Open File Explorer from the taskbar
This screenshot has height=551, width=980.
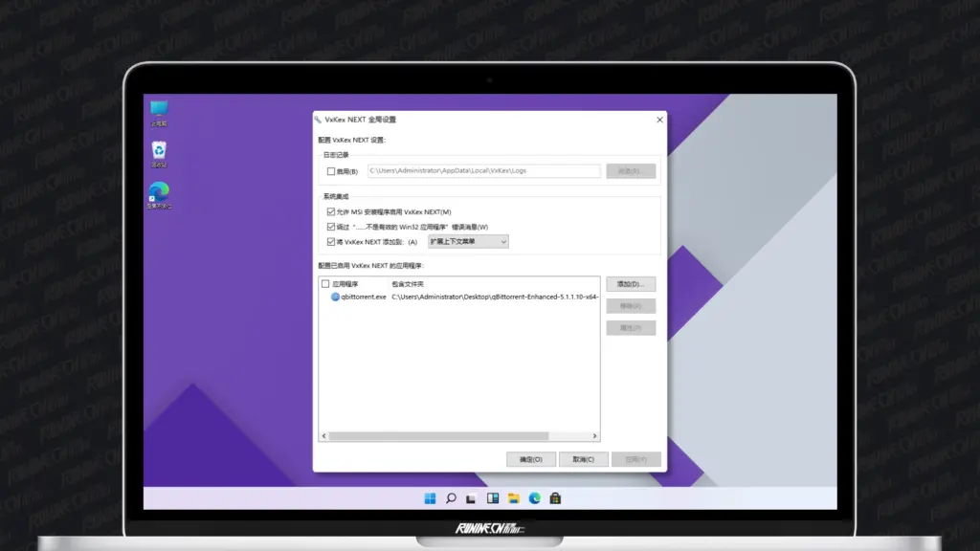point(514,498)
